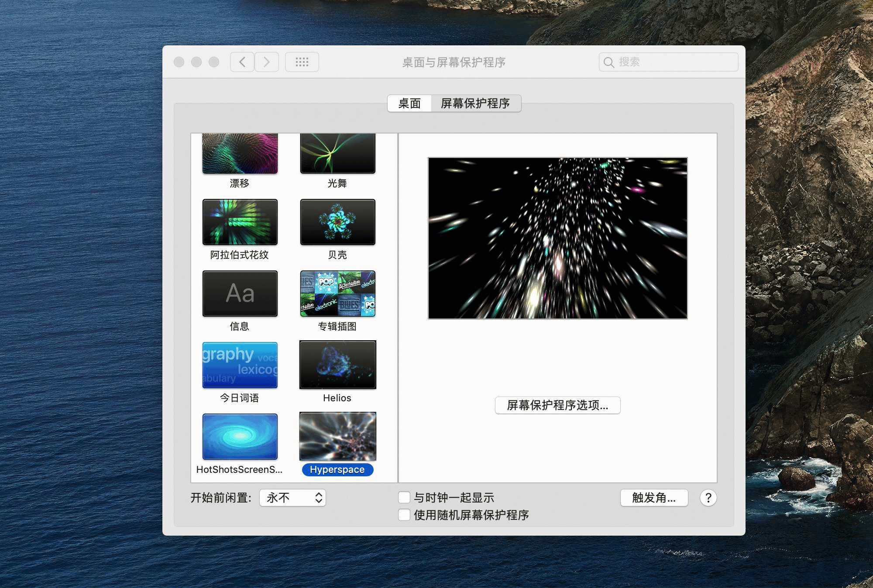Viewport: 873px width, 588px height.
Task: Pick the 贝壳 screen saver thumbnail
Action: [337, 222]
